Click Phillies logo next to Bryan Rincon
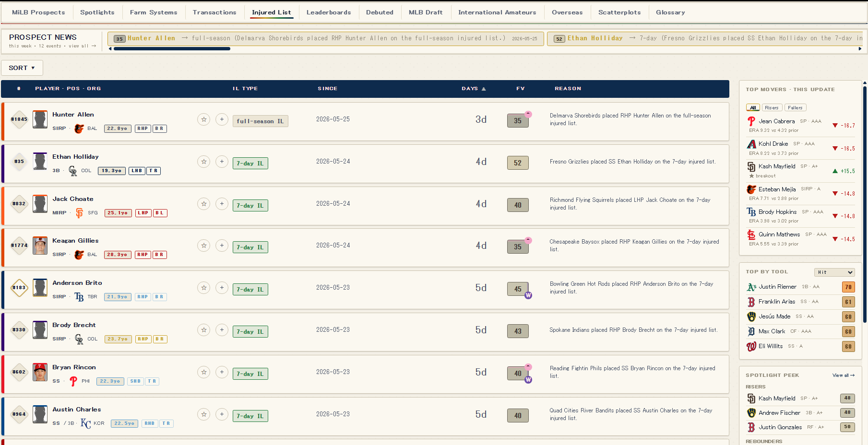The width and height of the screenshot is (868, 445). [x=73, y=381]
